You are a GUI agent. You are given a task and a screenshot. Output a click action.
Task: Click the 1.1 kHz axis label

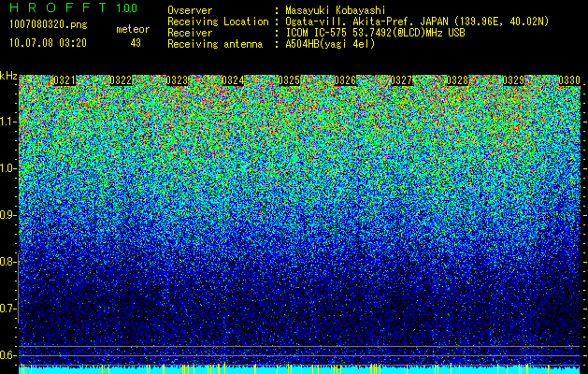7,122
